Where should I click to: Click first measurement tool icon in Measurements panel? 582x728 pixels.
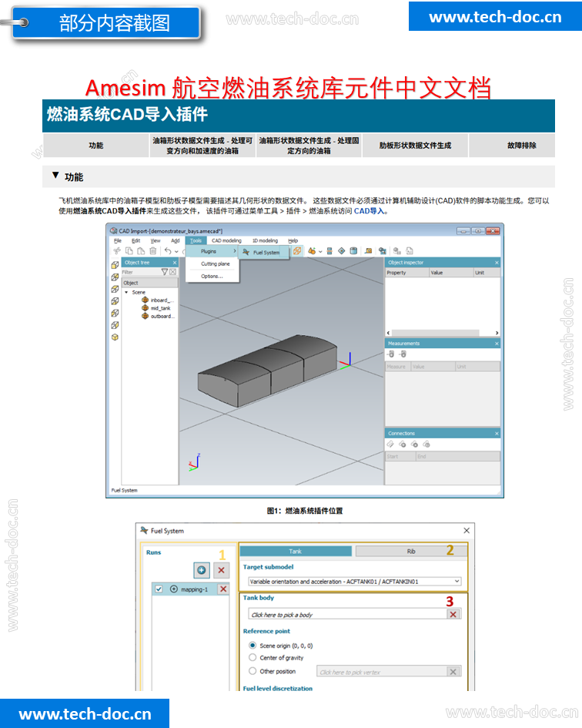pyautogui.click(x=391, y=354)
